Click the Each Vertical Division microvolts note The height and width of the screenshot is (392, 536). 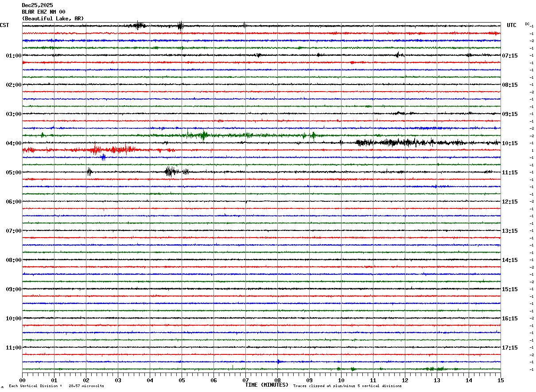click(56, 386)
